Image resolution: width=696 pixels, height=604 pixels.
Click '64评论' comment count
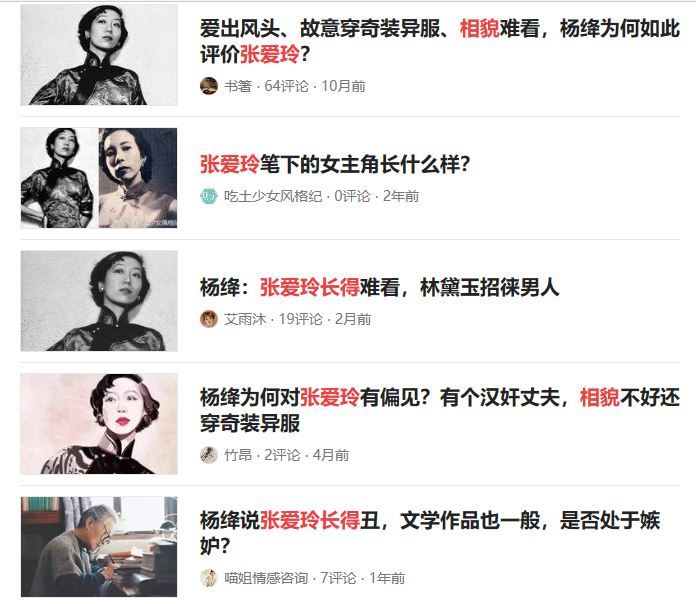click(x=286, y=86)
